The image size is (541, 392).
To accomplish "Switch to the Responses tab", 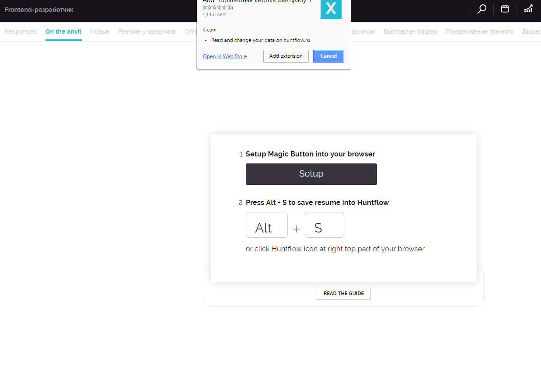I will pyautogui.click(x=21, y=31).
